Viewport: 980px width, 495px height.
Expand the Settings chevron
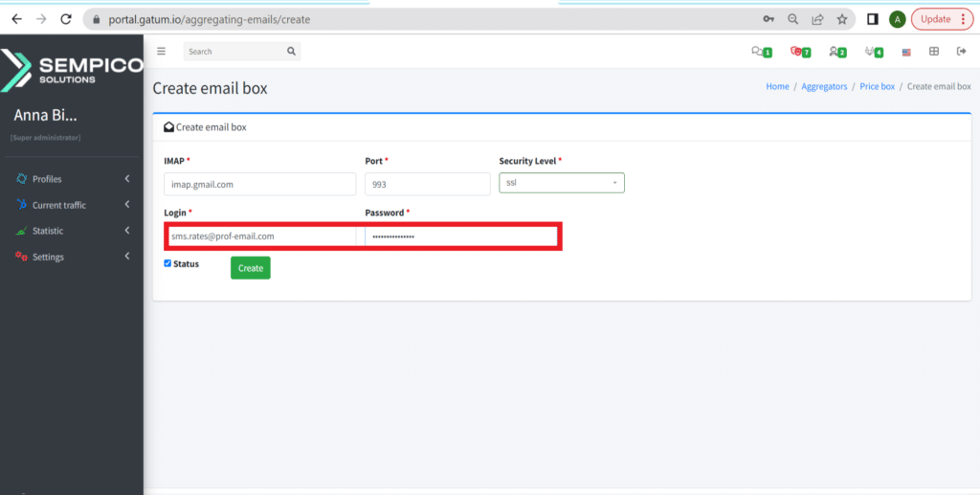pyautogui.click(x=127, y=257)
